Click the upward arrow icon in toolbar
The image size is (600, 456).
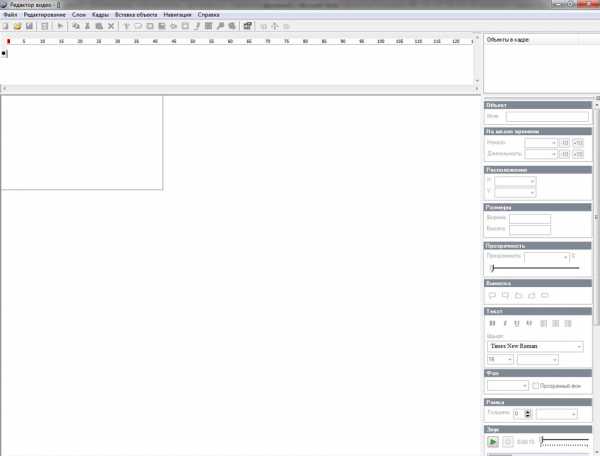pyautogui.click(x=275, y=26)
